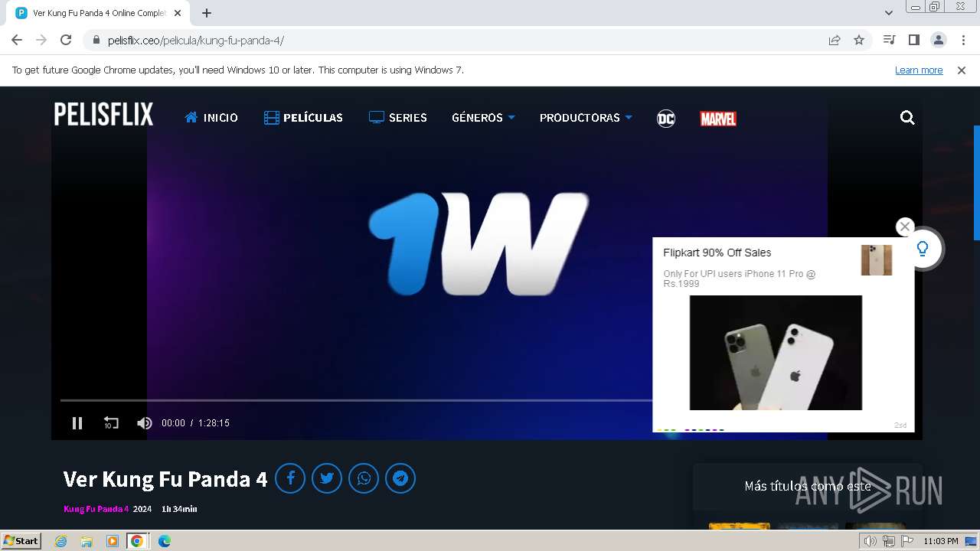This screenshot has width=980, height=551.
Task: Select the Ver Kung Fu Panda 4 tab
Action: 98,13
